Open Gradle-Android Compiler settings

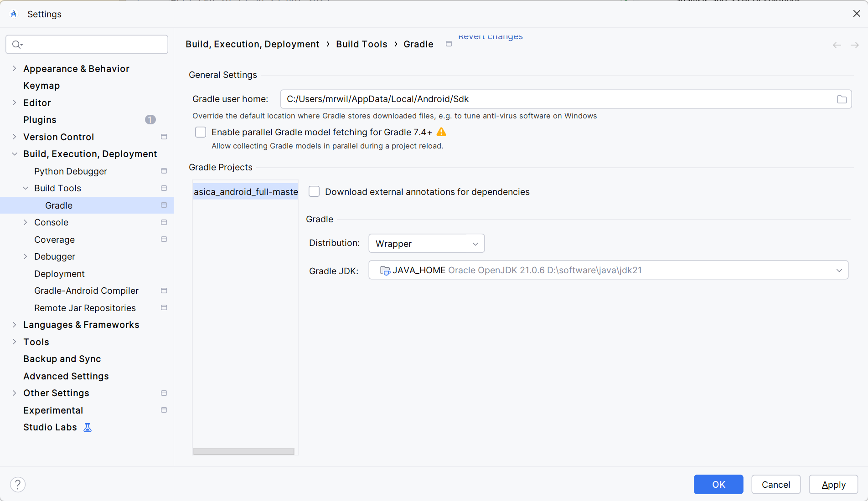pyautogui.click(x=86, y=291)
